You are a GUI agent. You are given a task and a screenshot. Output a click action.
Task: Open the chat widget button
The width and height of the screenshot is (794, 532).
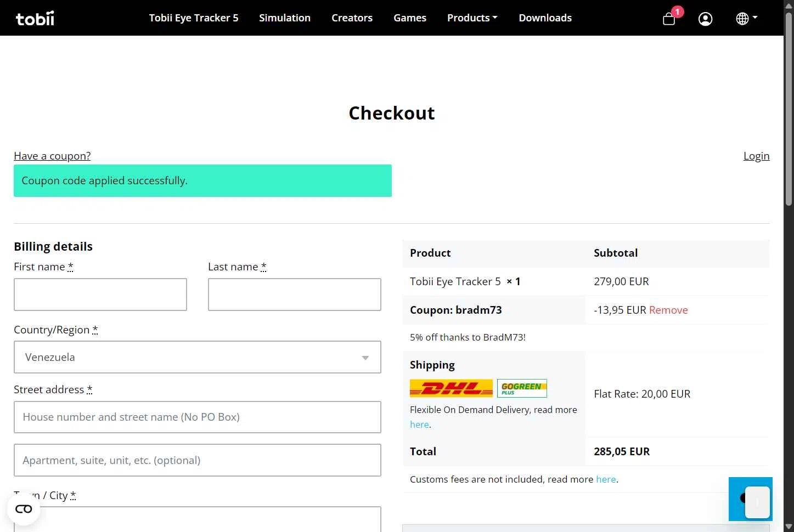(x=751, y=499)
